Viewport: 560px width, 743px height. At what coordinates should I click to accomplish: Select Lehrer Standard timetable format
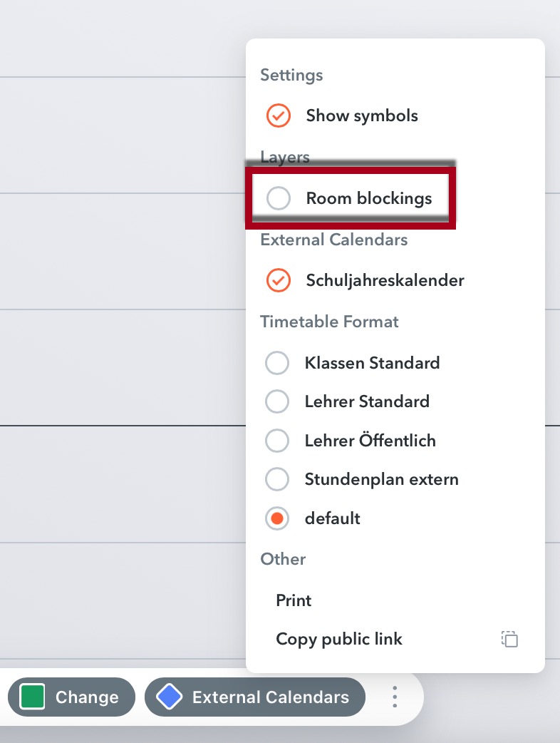click(x=277, y=402)
